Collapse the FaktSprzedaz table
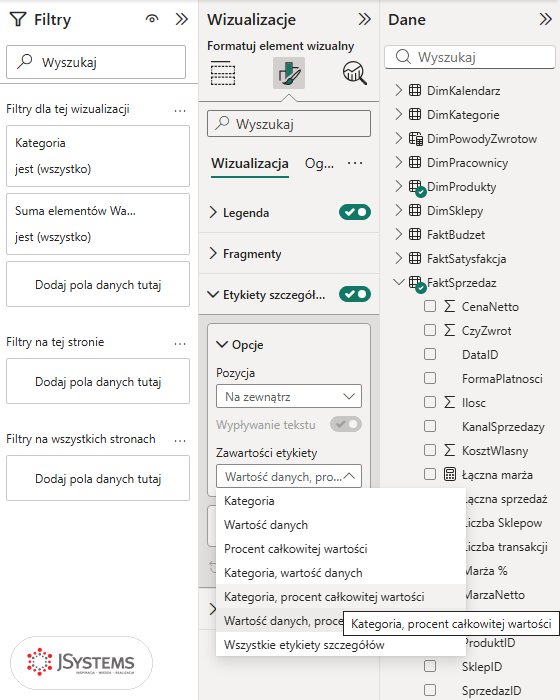The width and height of the screenshot is (560, 700). click(399, 282)
